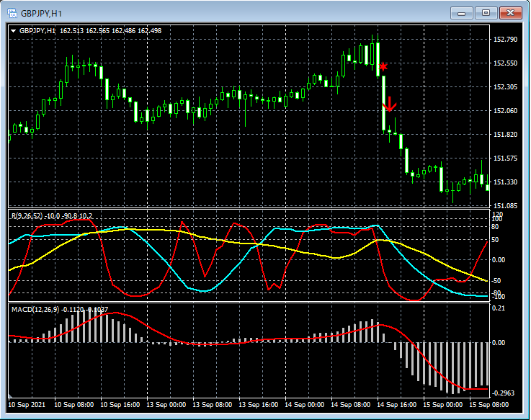Click price level 151.330 on the scale
Image resolution: width=531 pixels, height=420 pixels.
click(506, 182)
